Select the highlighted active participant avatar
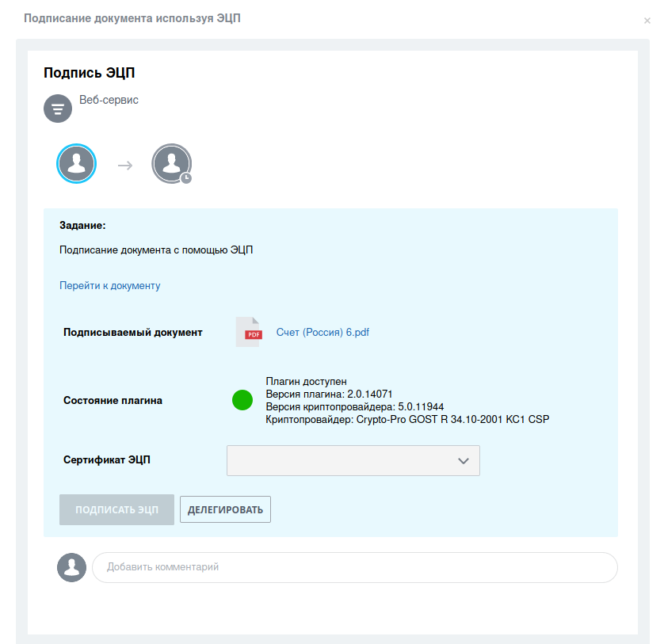 point(76,163)
